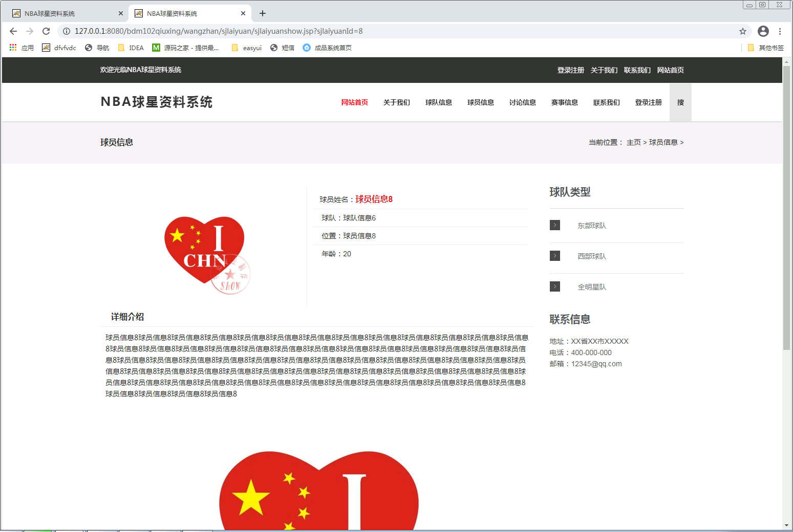Open the IDEA bookmark folder

[131, 48]
